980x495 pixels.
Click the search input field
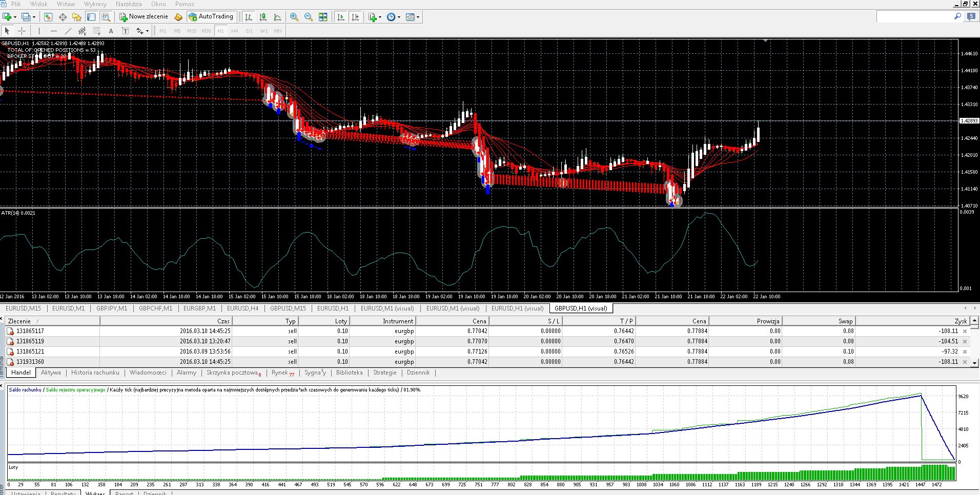917,16
